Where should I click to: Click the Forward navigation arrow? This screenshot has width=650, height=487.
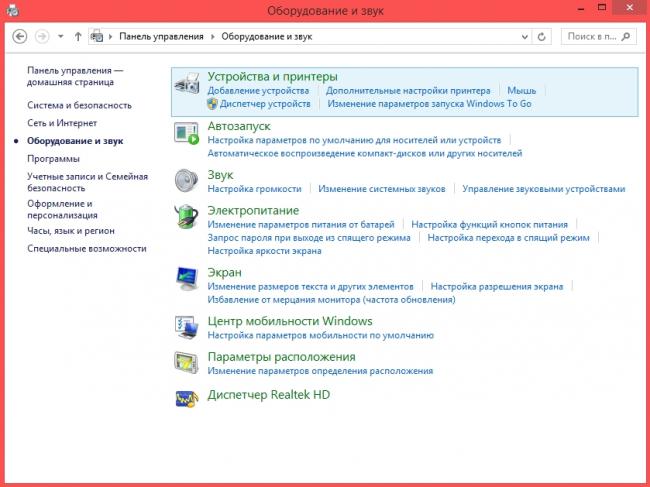tap(42, 36)
